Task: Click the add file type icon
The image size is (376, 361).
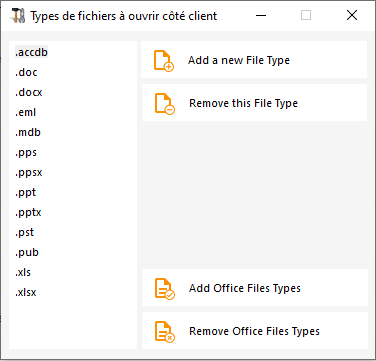Action: (164, 61)
